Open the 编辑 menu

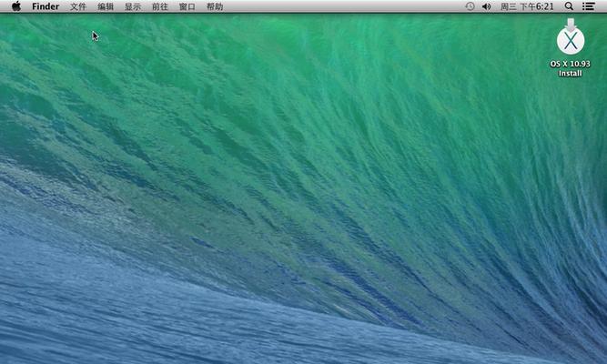(106, 6)
